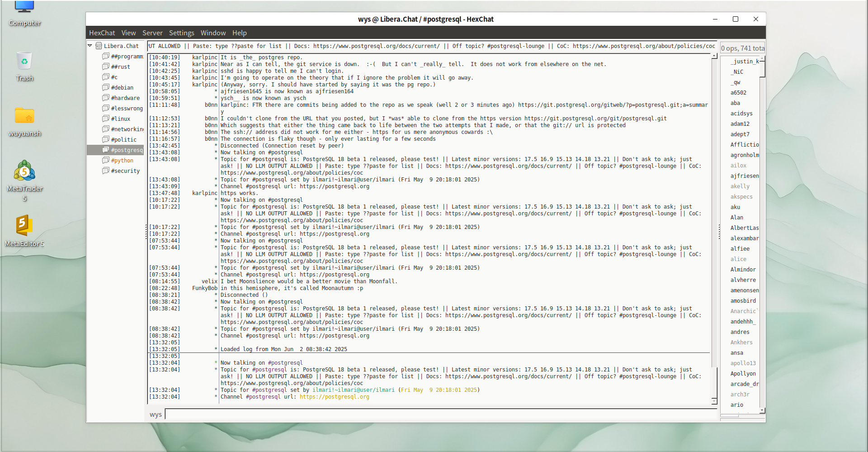Select user AlbertLas in user list
868x452 pixels.
coord(744,228)
